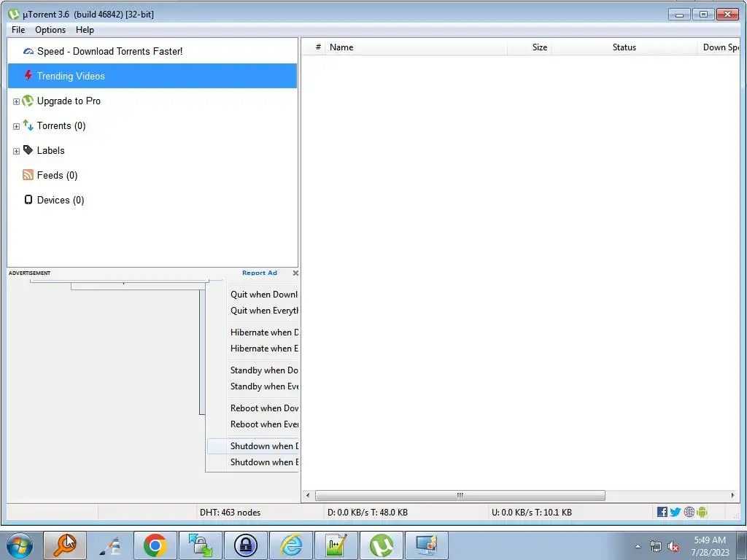Click the muted volume tray icon

pos(673,547)
